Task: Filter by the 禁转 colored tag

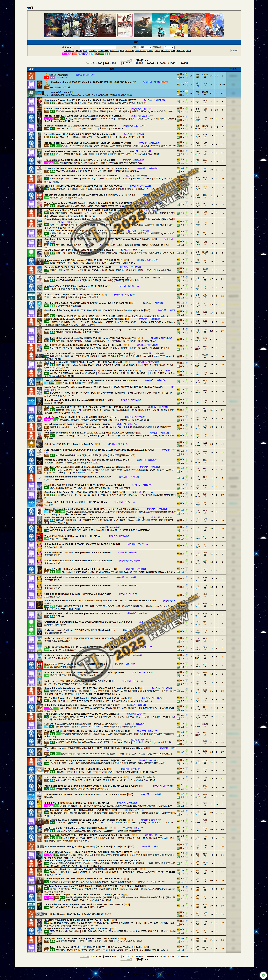Action: point(75,54)
